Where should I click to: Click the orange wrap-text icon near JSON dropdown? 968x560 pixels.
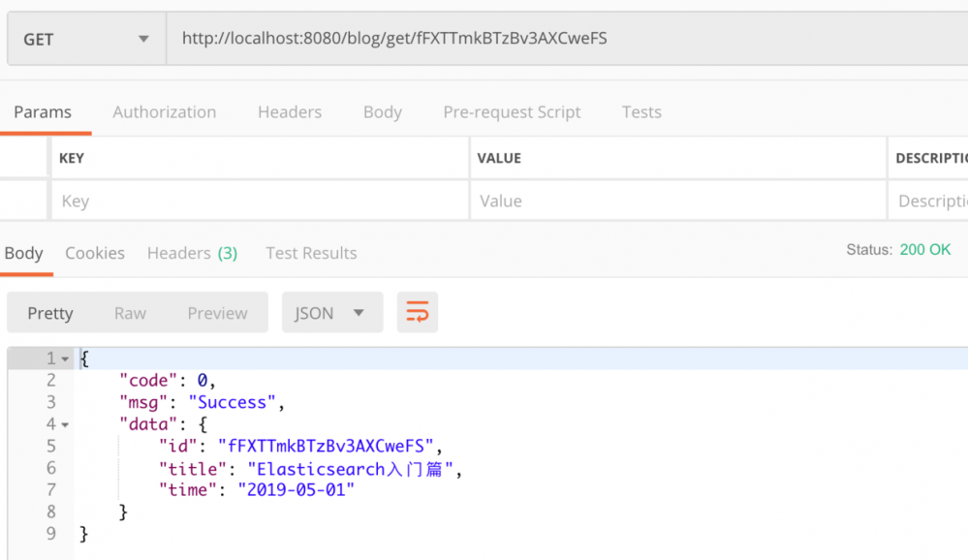[x=417, y=312]
